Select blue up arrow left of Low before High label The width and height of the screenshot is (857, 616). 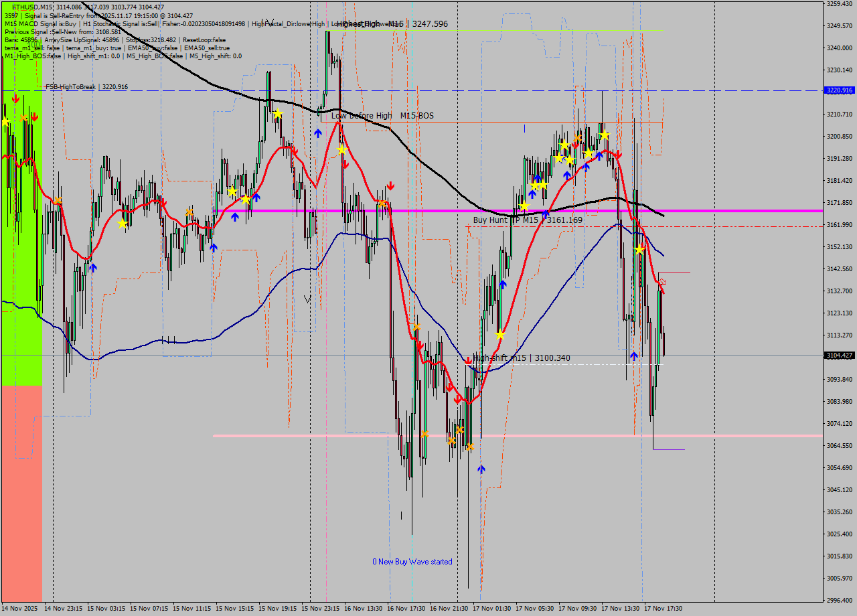318,133
